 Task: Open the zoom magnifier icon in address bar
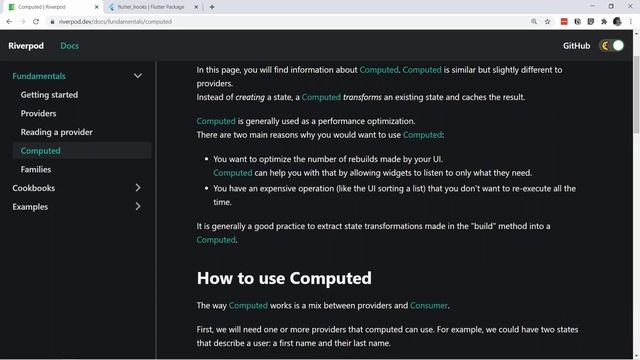(534, 22)
